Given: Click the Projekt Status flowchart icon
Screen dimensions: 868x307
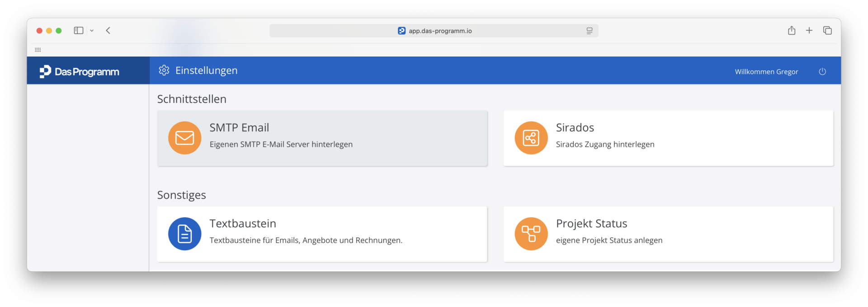Looking at the screenshot, I should [x=531, y=234].
